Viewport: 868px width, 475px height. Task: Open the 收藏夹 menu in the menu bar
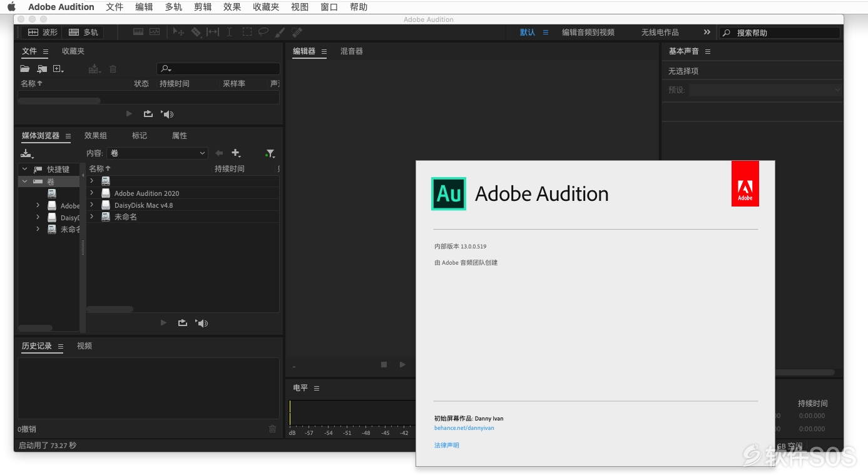266,7
